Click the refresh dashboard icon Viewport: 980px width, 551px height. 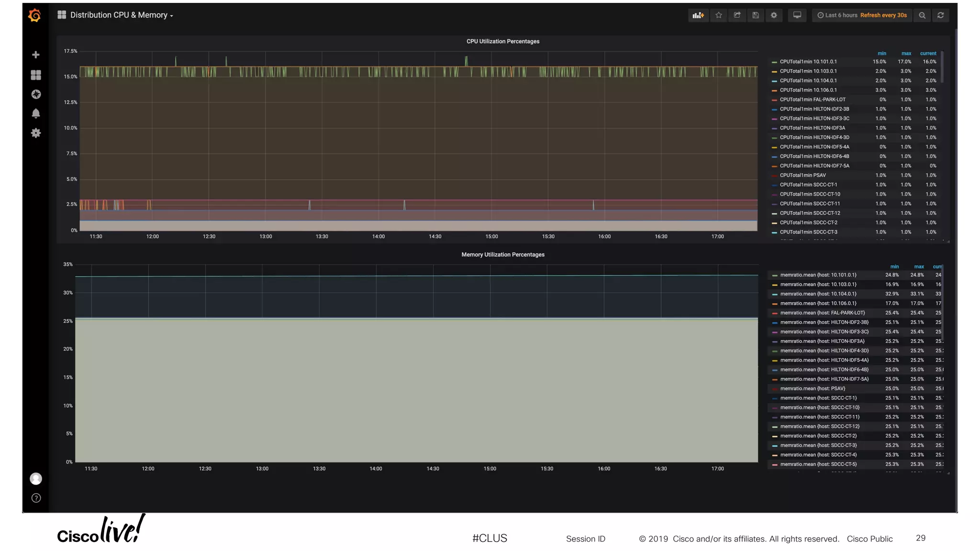pyautogui.click(x=940, y=15)
